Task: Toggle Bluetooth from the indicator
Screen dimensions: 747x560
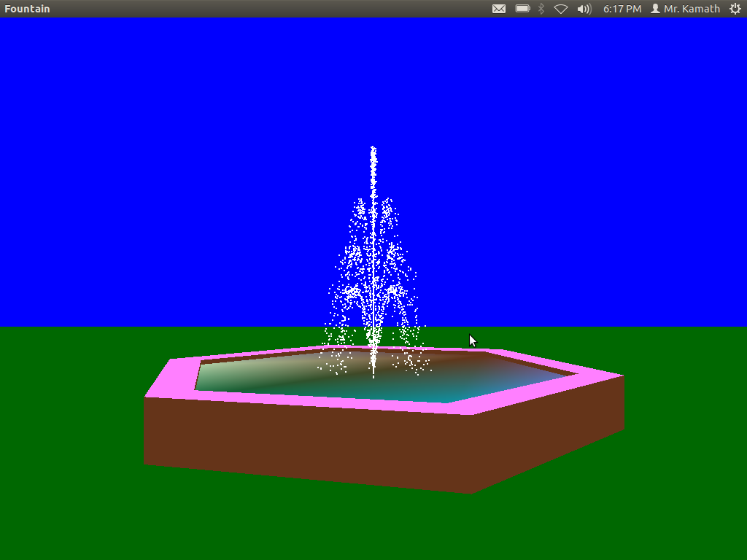Action: tap(541, 8)
